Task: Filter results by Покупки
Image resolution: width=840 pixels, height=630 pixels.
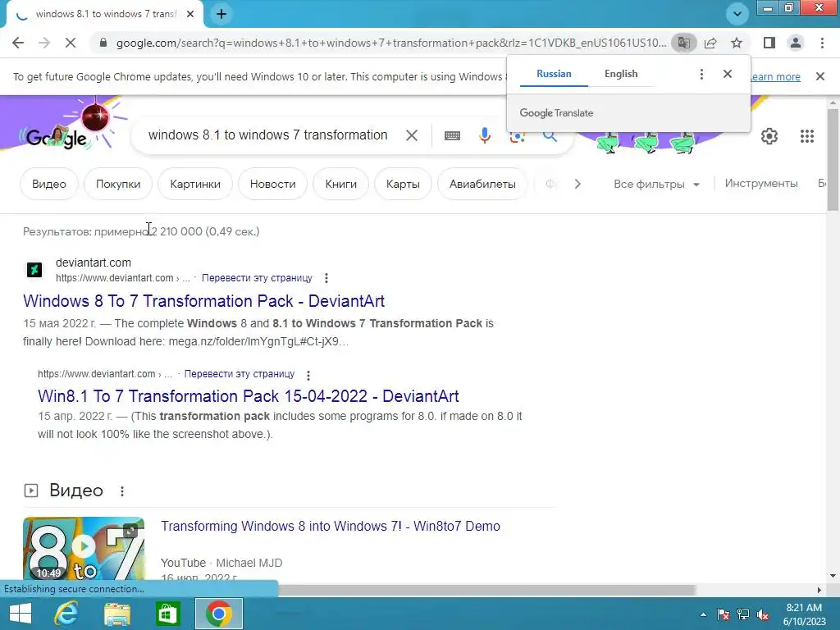Action: [x=118, y=184]
